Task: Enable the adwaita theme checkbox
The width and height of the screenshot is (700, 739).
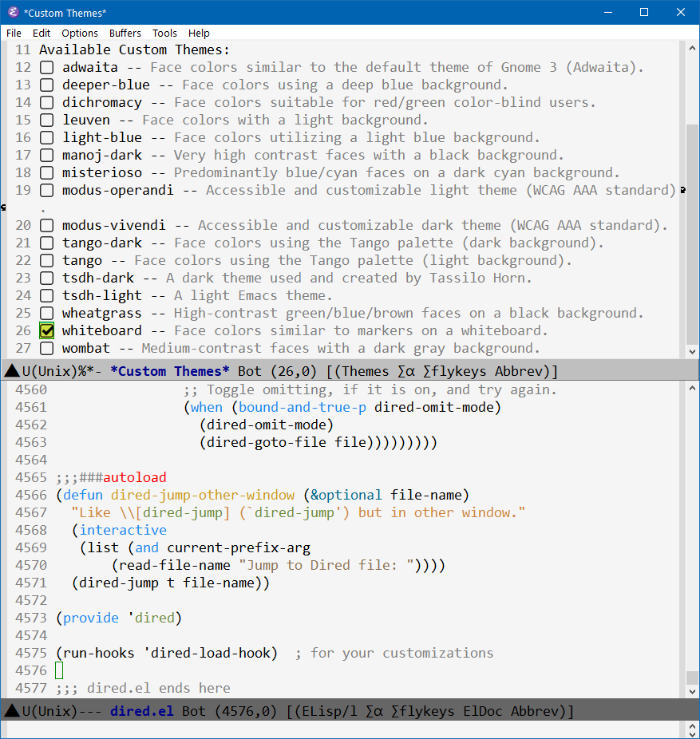Action: coord(46,67)
